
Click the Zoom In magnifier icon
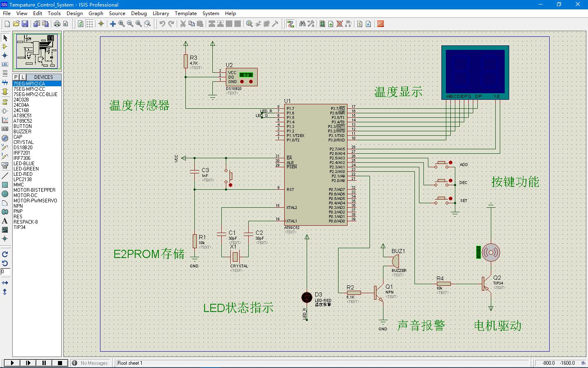(122, 24)
